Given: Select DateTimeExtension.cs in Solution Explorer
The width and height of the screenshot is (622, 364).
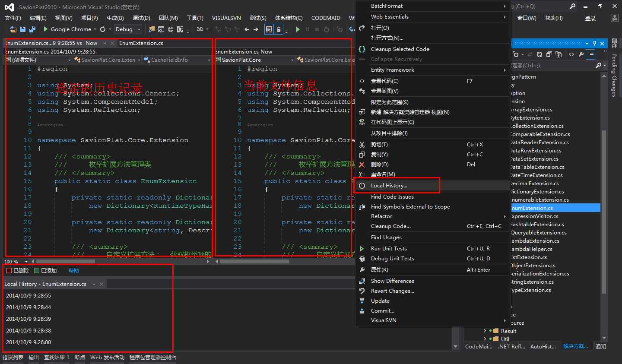Looking at the screenshot, I should (536, 175).
